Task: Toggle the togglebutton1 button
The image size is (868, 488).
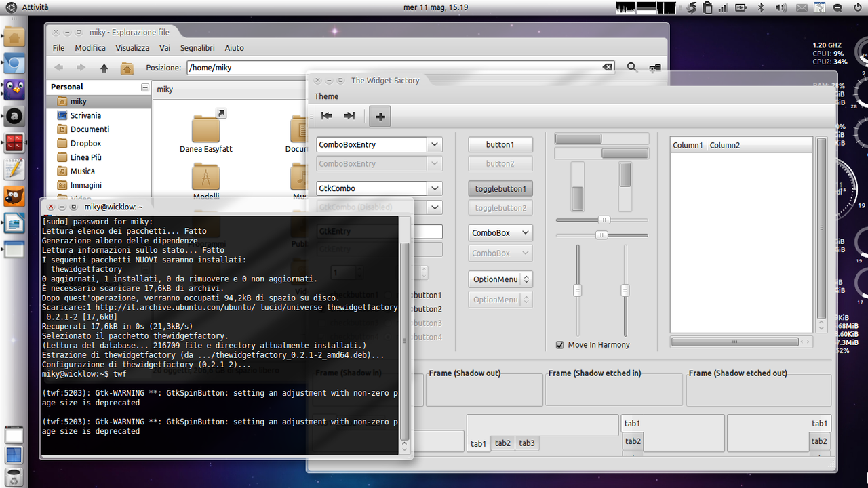Action: click(500, 188)
